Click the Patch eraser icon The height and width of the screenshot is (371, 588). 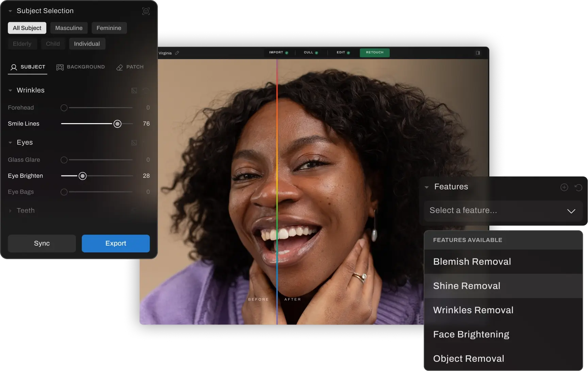119,67
